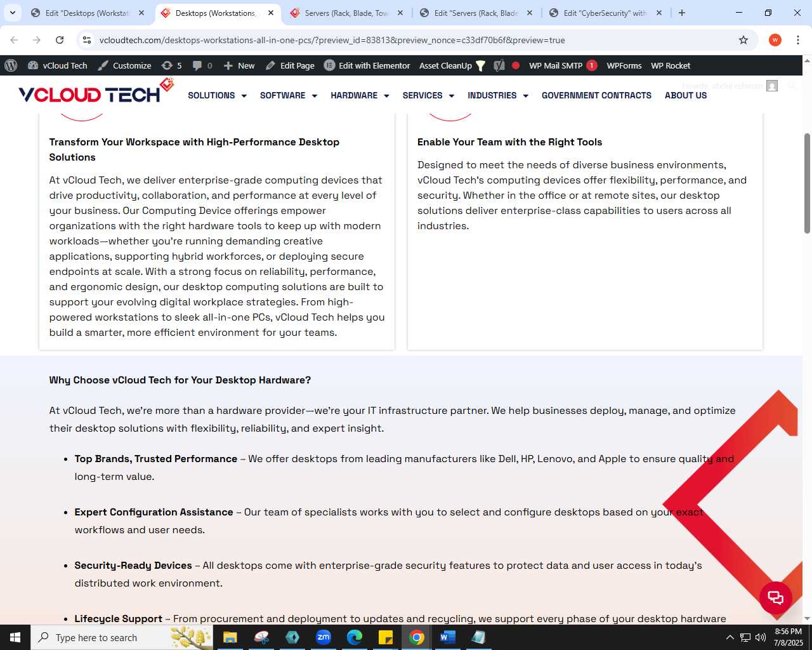The height and width of the screenshot is (650, 812).
Task: Open the tab search dropdown arrow
Action: pyautogui.click(x=13, y=13)
